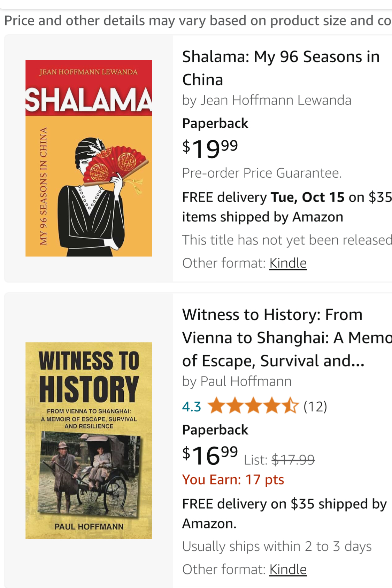The image size is (392, 588).
Task: Open the Shalama book cover image
Action: click(x=89, y=158)
